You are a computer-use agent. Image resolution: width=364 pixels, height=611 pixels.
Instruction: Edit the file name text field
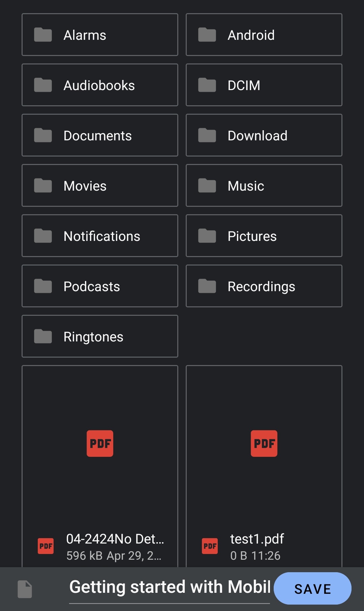click(x=170, y=587)
